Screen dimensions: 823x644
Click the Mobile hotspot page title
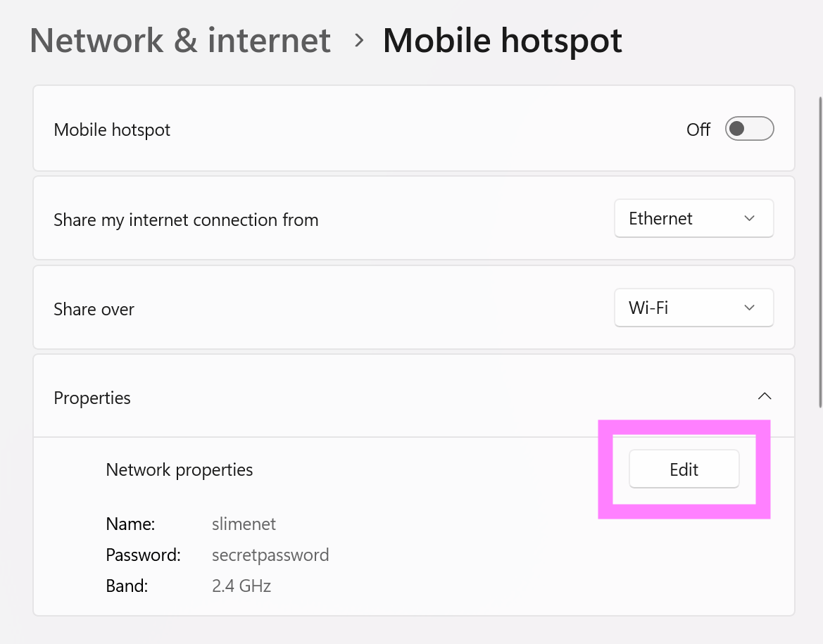[502, 40]
